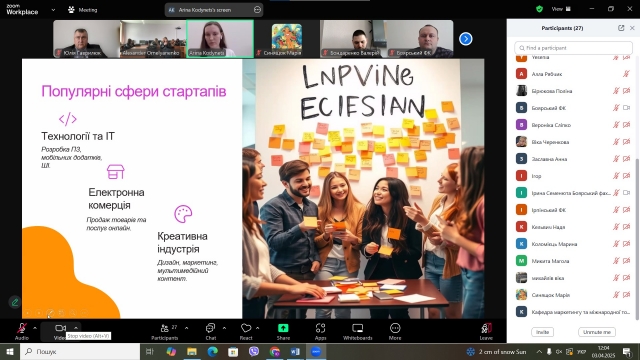Open Microsoft Store from the taskbar

233,351
